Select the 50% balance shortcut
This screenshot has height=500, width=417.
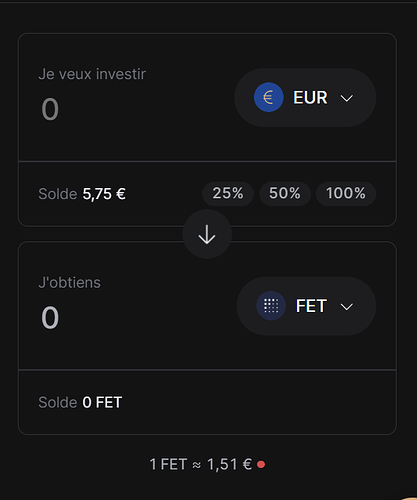click(x=285, y=193)
